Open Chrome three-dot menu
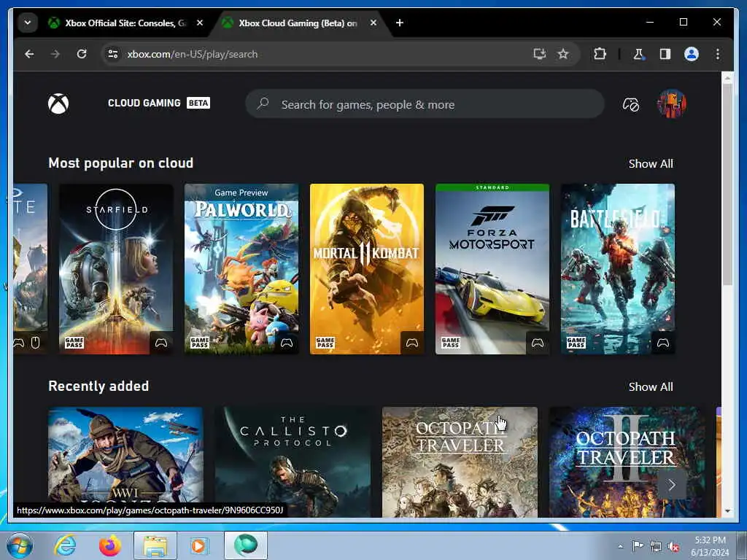Image resolution: width=747 pixels, height=560 pixels. coord(718,54)
